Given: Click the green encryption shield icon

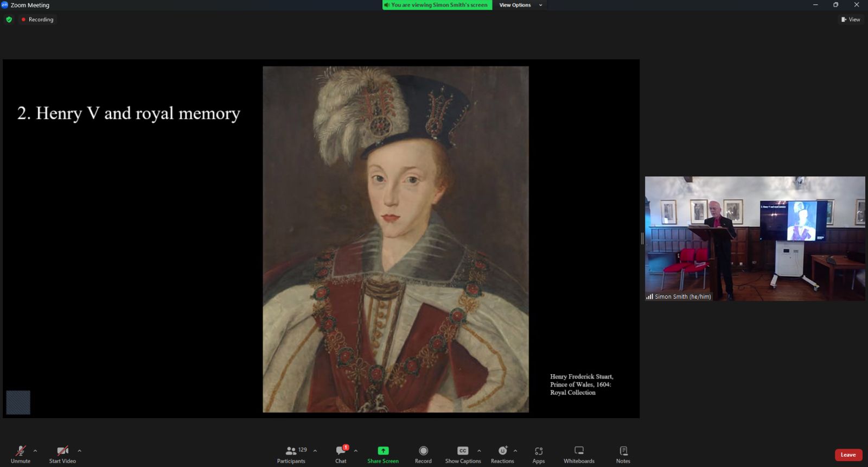Looking at the screenshot, I should point(9,20).
